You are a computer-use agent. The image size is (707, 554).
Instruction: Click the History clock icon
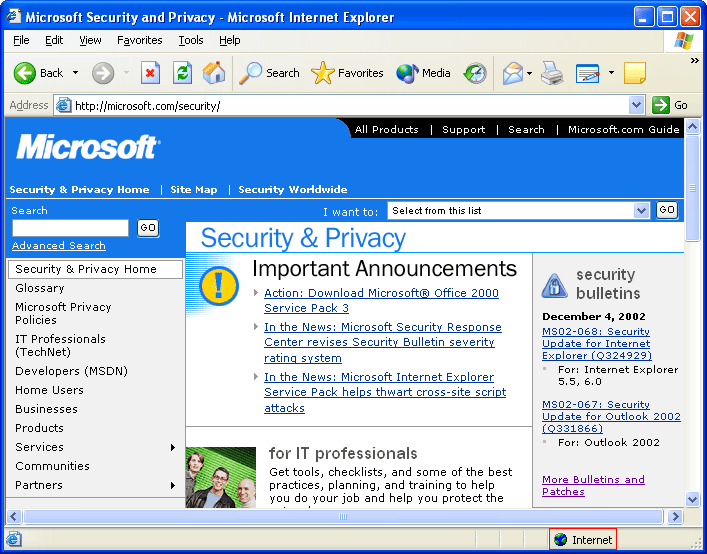[475, 73]
